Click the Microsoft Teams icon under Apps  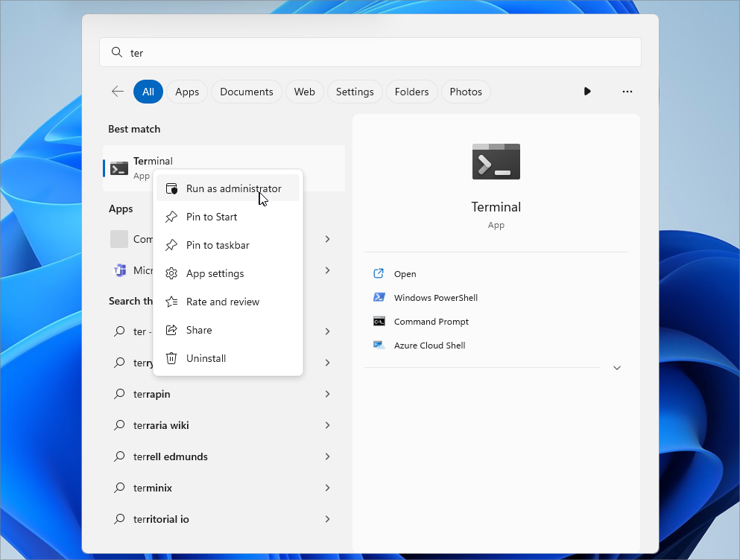119,270
